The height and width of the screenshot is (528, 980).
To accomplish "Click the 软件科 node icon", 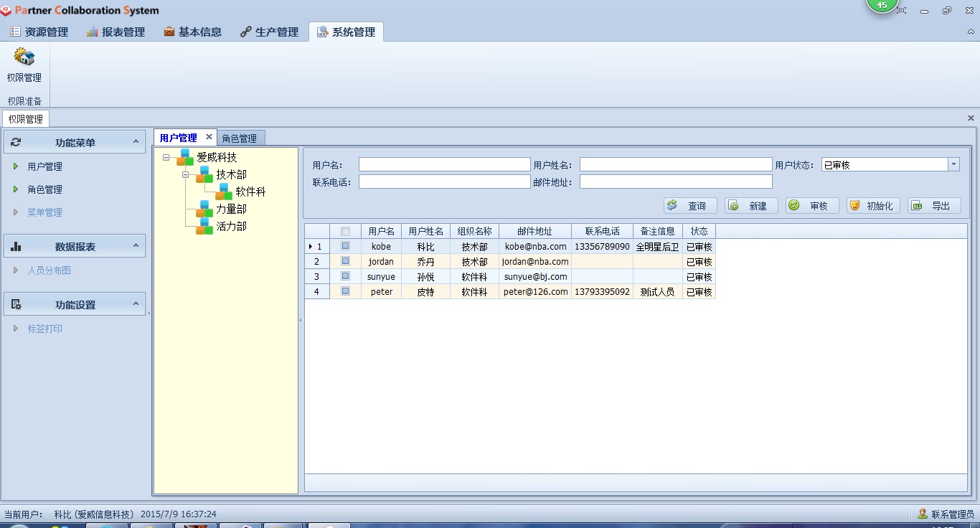I will coord(225,192).
